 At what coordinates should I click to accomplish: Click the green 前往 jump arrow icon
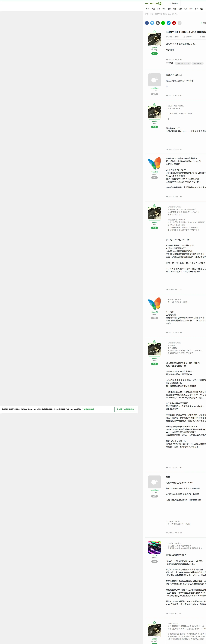(x=201, y=23)
